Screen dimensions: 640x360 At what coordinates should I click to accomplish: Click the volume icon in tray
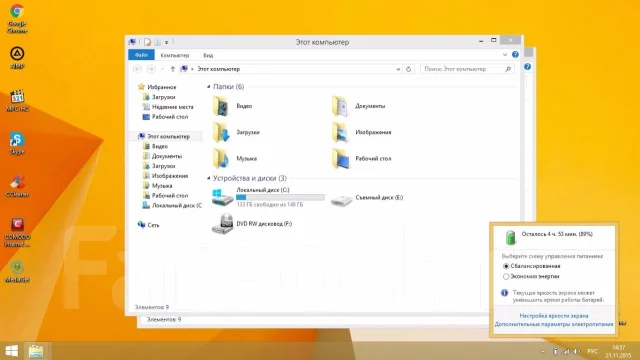click(576, 351)
